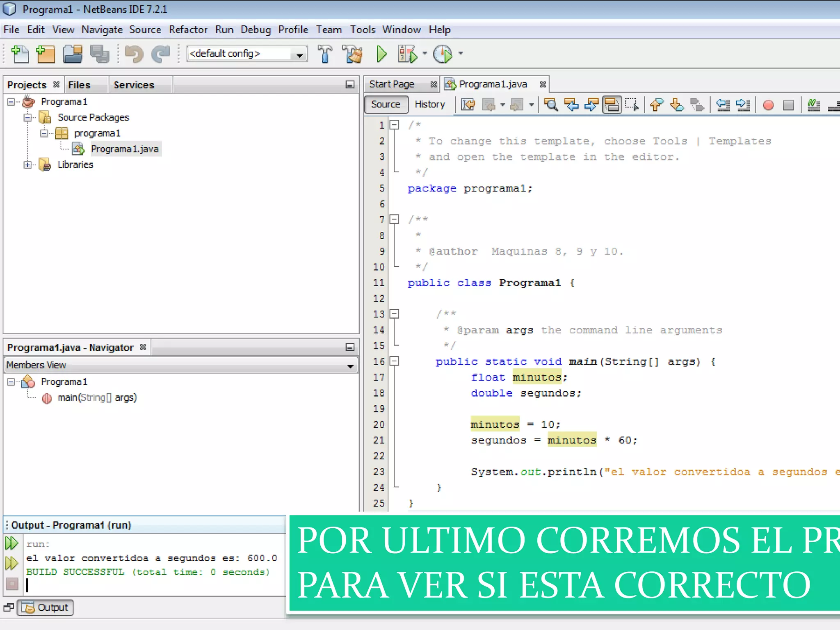Click Next Bookmark down-arrow icon
840x630 pixels.
pyautogui.click(x=677, y=105)
